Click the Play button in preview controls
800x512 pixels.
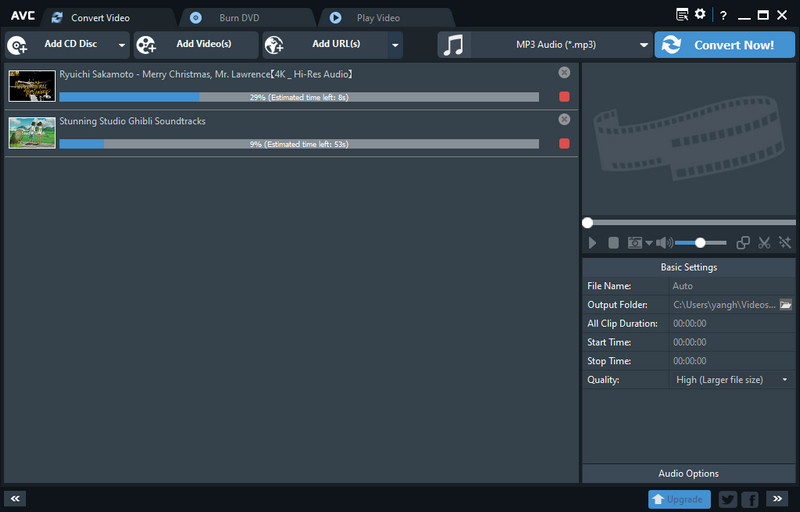tap(592, 243)
